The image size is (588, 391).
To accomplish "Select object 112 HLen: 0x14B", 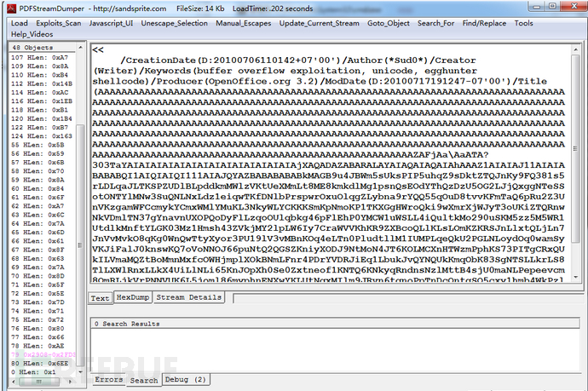I will pyautogui.click(x=42, y=83).
